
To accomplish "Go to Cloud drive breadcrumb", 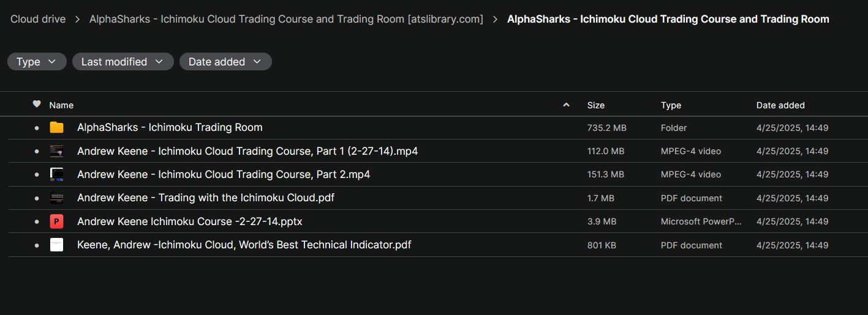I will click(x=38, y=19).
